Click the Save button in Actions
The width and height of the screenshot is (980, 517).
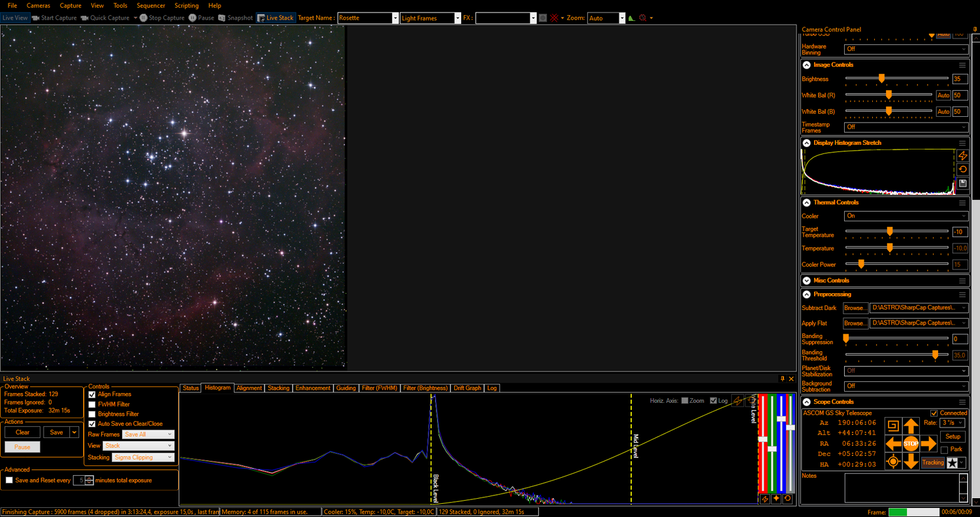pos(57,432)
